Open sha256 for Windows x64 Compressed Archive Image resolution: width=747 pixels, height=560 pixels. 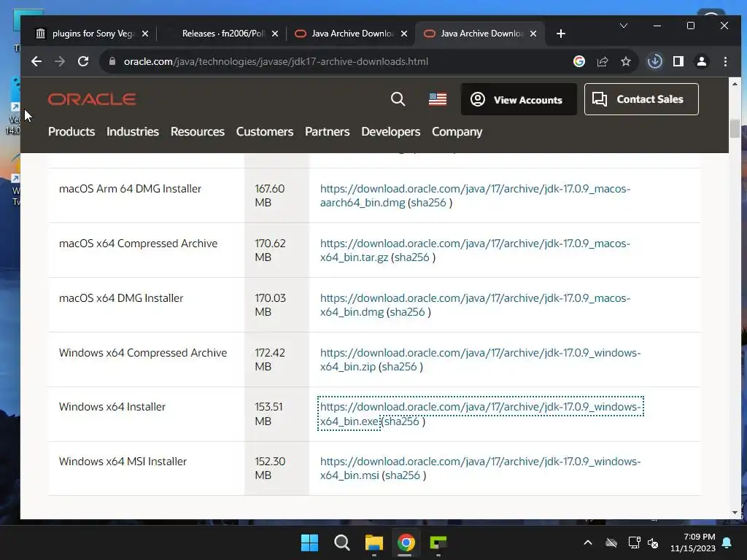(399, 367)
